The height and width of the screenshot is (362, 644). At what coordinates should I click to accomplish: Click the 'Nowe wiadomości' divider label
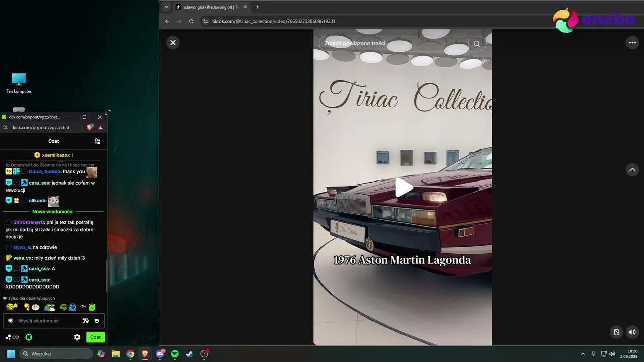[53, 212]
